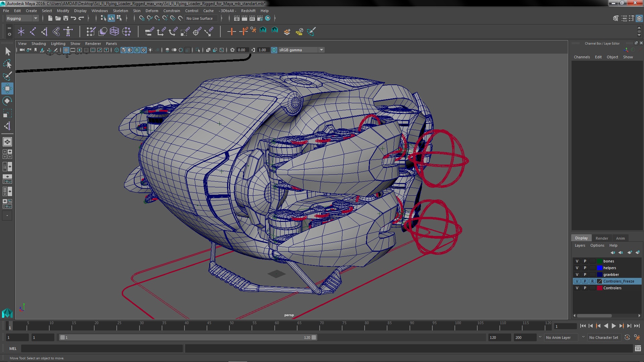The width and height of the screenshot is (644, 362).
Task: Click the Auto keyframe toggle icon
Action: pos(627,338)
